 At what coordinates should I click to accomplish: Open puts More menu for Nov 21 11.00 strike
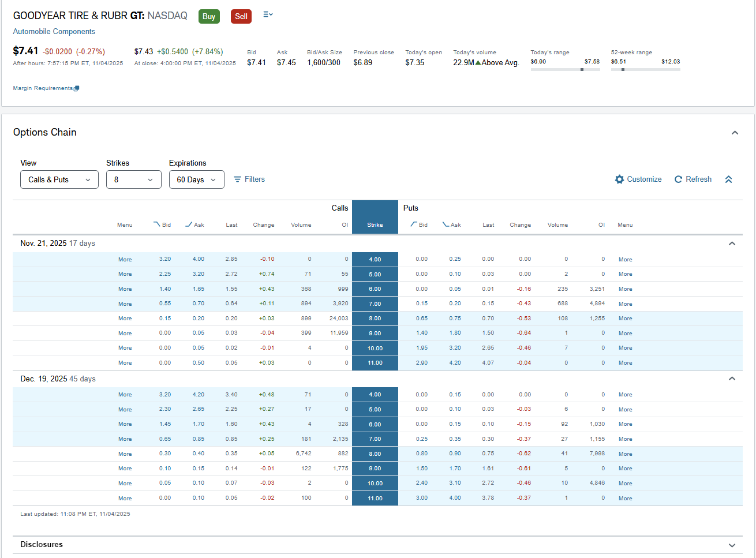pyautogui.click(x=626, y=363)
